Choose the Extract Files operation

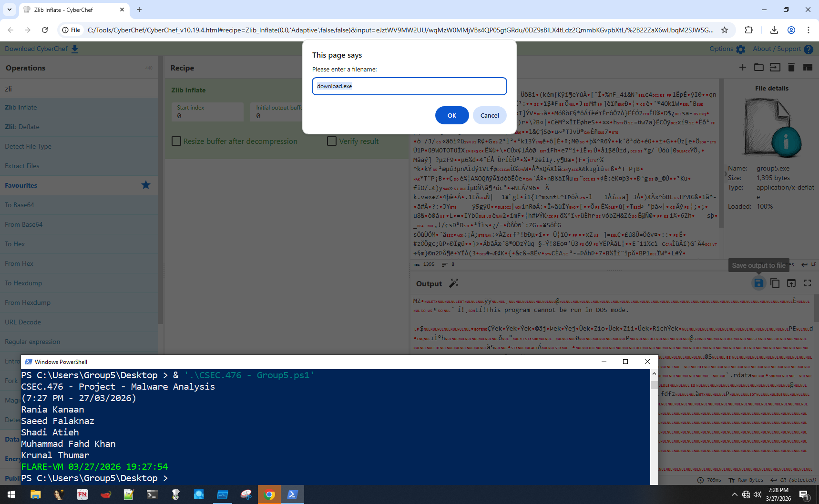(79, 166)
